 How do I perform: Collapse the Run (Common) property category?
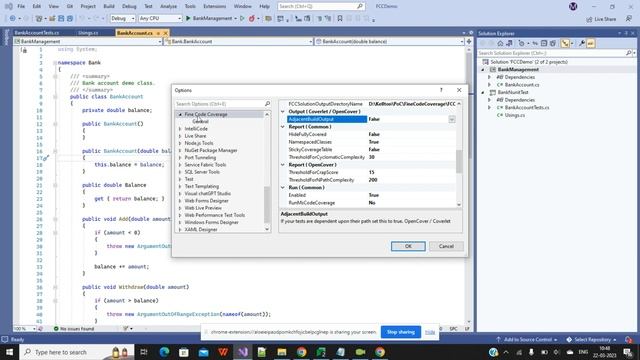point(282,187)
